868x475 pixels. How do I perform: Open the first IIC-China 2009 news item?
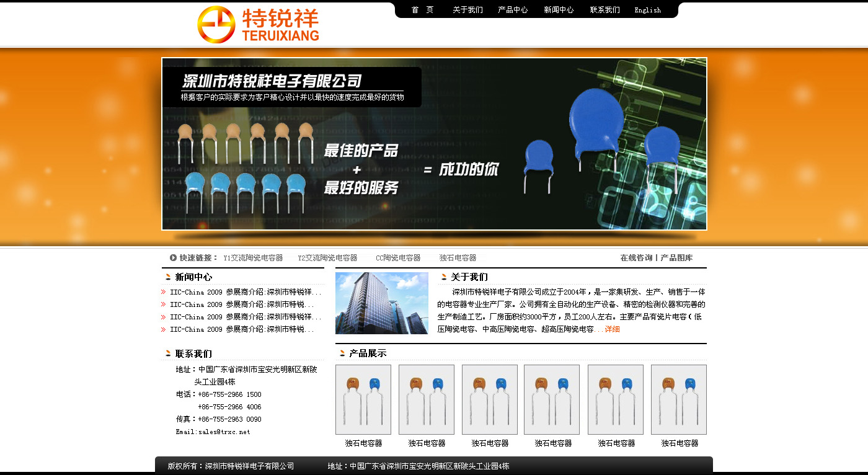pos(246,292)
